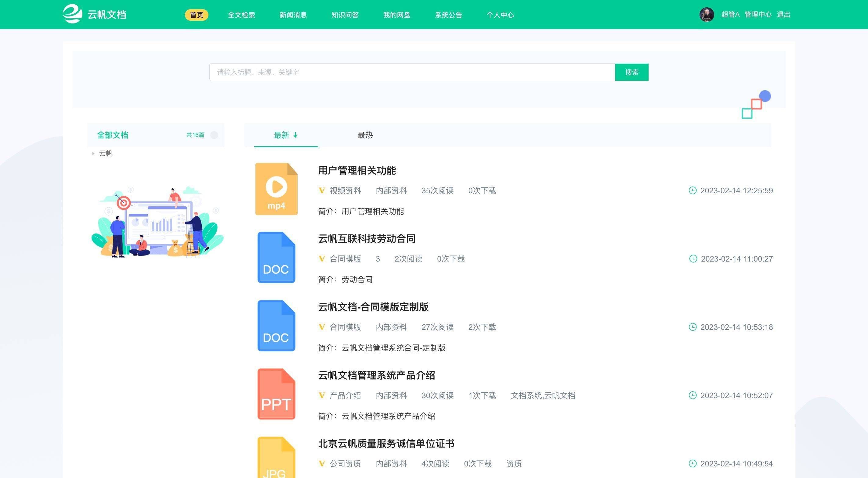Click the 搜索 button
This screenshot has height=478, width=868.
click(631, 72)
